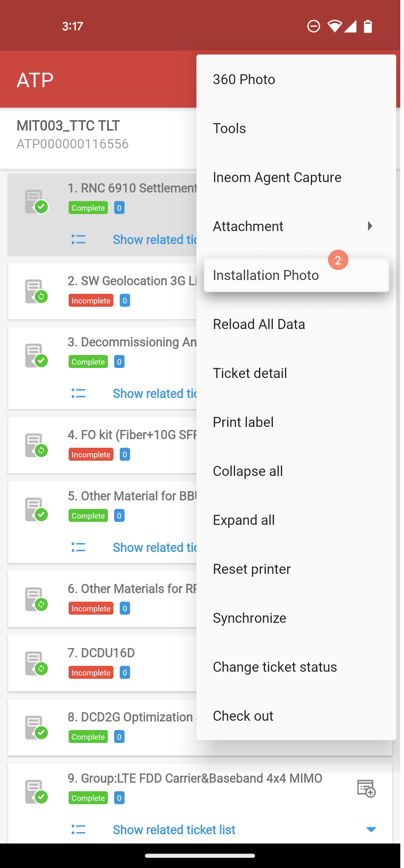Click the FO kit item status icon
404x868 pixels.
pos(36,445)
